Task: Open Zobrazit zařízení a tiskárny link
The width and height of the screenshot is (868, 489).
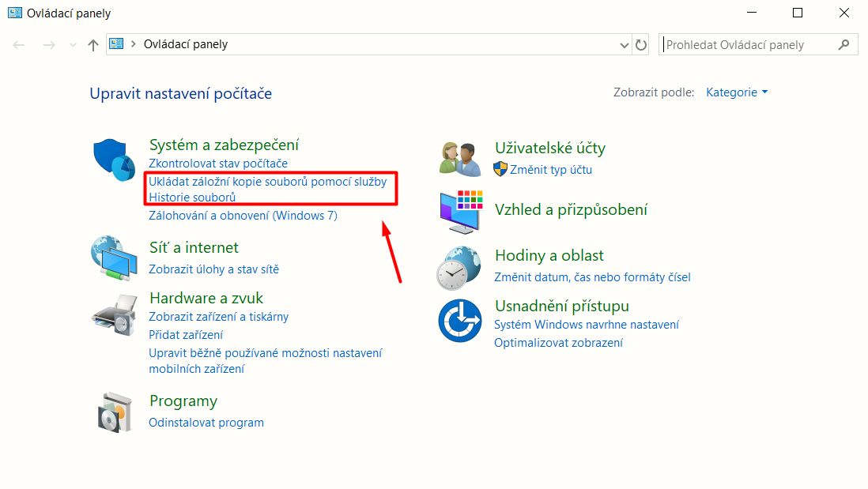Action: [219, 317]
